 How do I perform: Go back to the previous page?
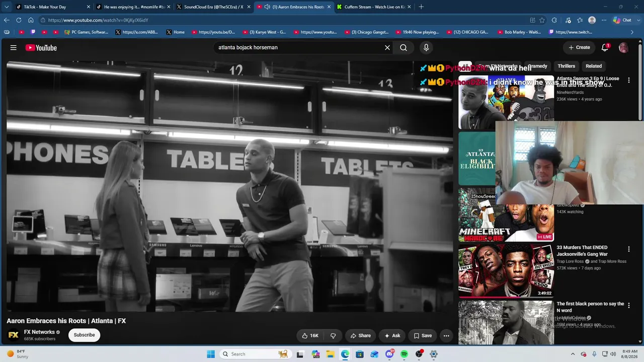tap(7, 20)
